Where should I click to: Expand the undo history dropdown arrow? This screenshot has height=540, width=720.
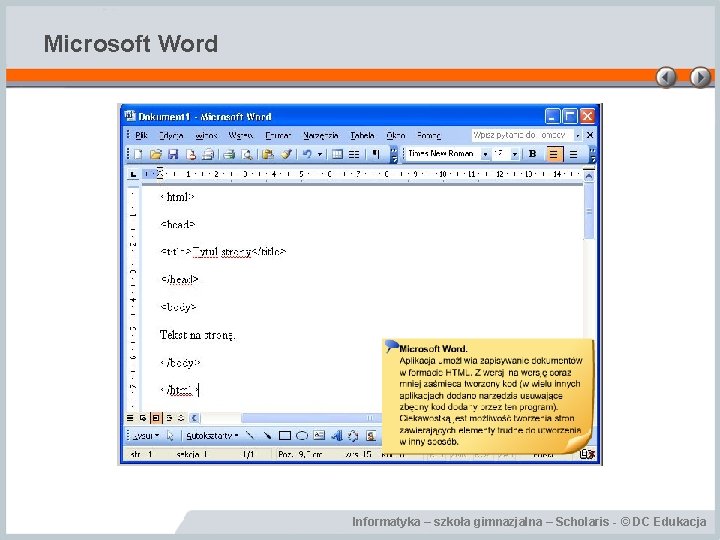[x=320, y=155]
